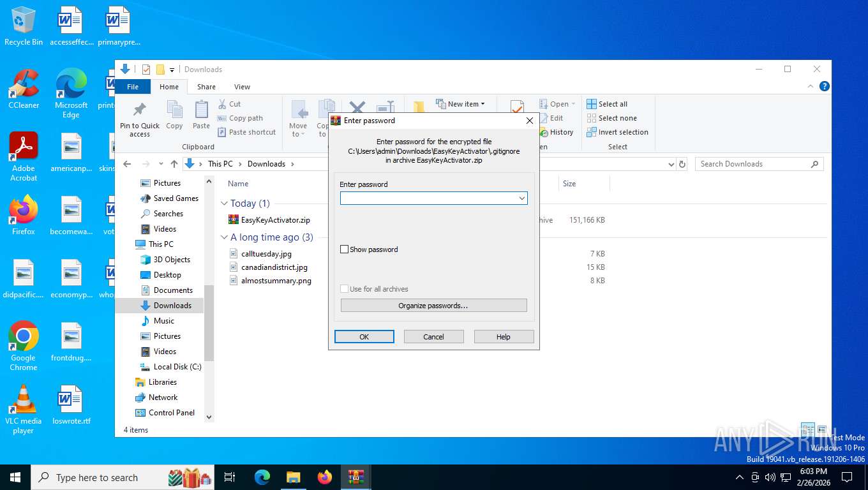Click the Size column header
The width and height of the screenshot is (868, 490).
point(569,184)
